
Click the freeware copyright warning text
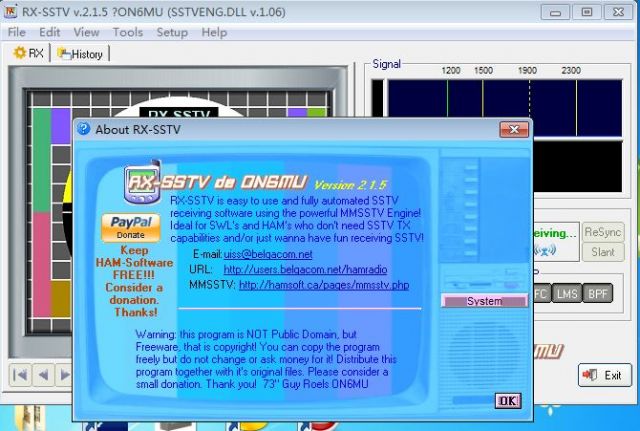(266, 359)
